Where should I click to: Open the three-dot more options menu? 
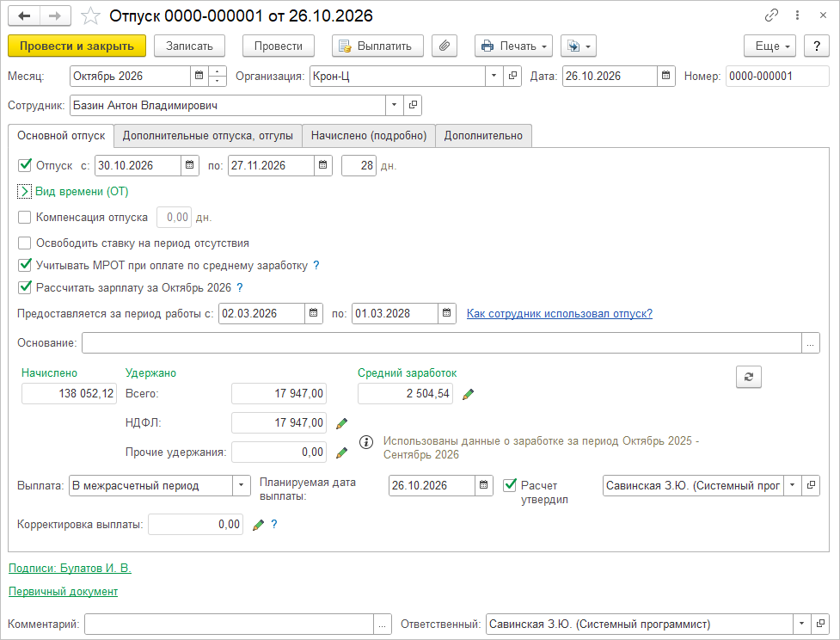797,15
